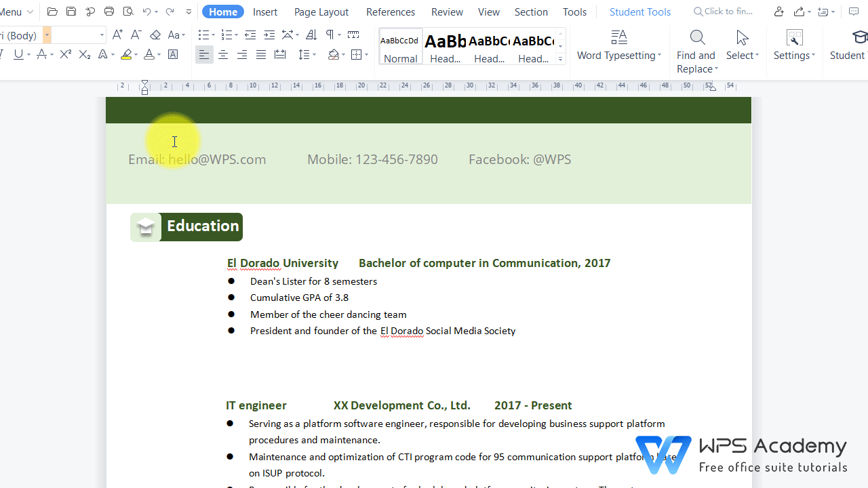Decrease paragraph indent
The image size is (868, 488).
point(250,35)
